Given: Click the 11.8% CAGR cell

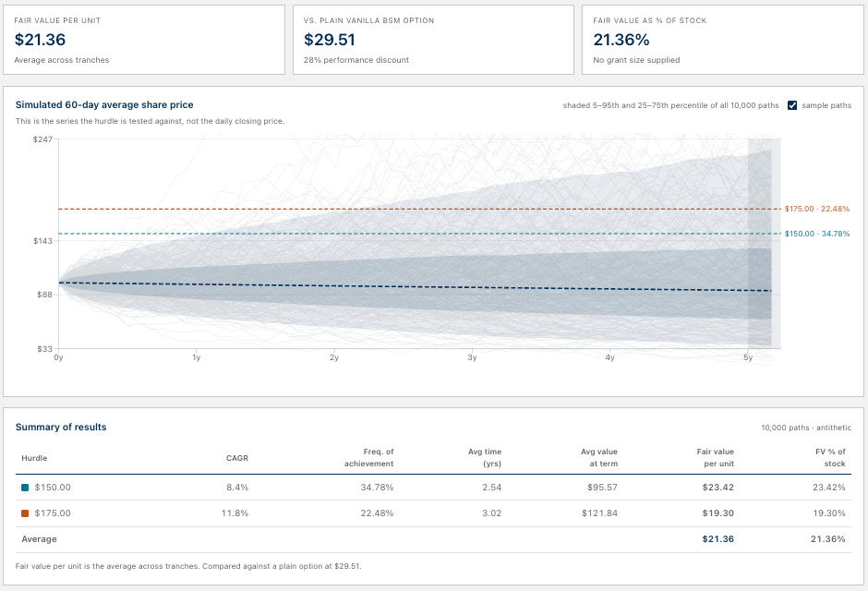Looking at the screenshot, I should click(x=235, y=513).
